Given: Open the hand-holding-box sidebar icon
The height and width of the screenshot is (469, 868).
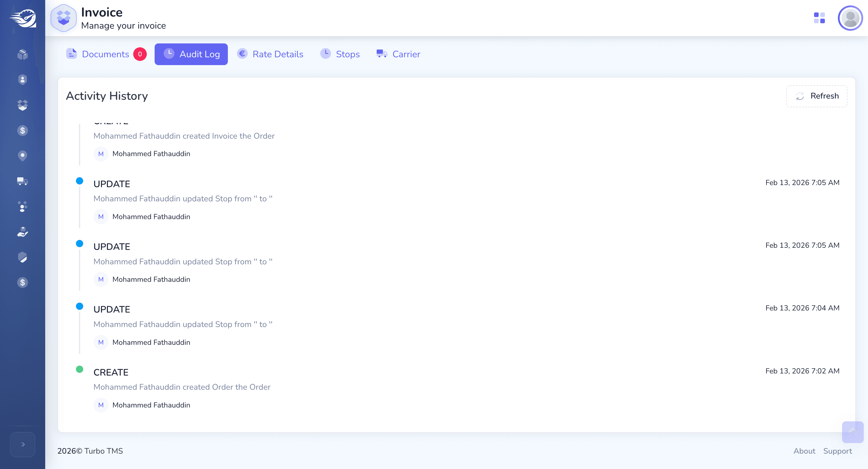Looking at the screenshot, I should pos(23,232).
